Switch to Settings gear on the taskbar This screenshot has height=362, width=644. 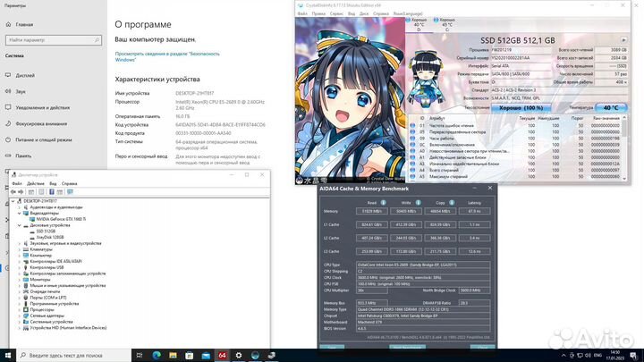(239, 355)
